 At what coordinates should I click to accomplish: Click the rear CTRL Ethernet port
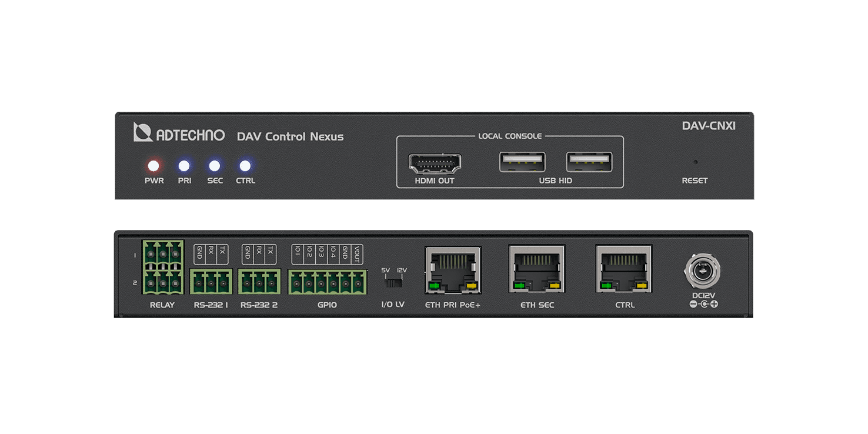click(624, 269)
